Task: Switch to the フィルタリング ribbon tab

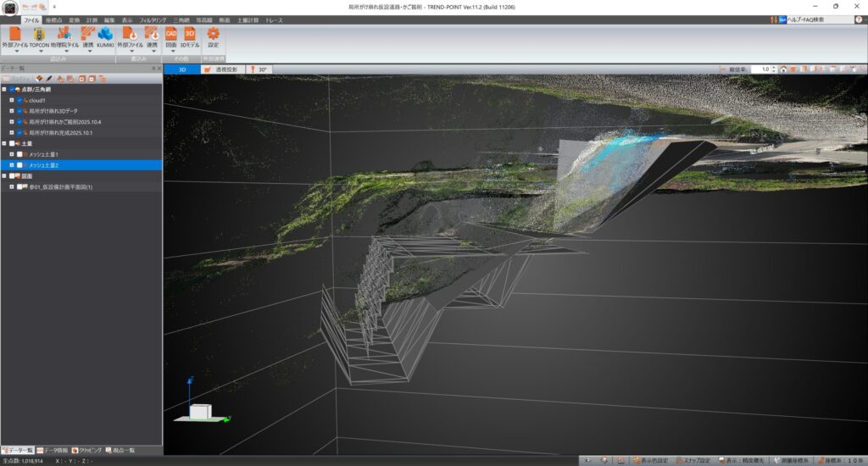Action: tap(153, 19)
